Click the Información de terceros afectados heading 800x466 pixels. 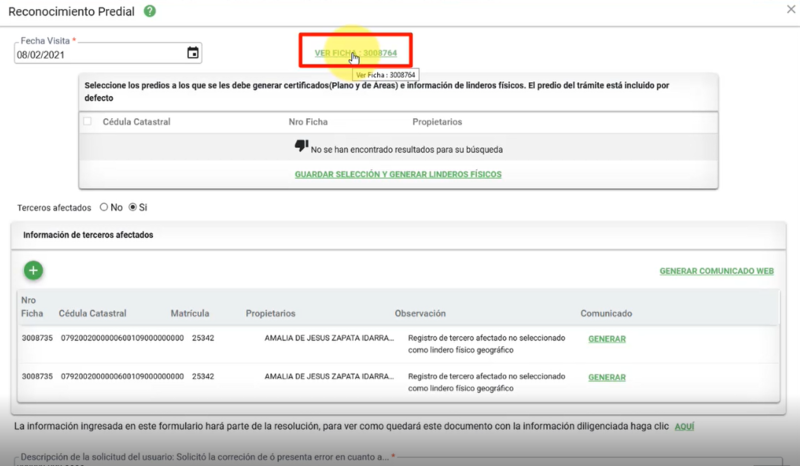tap(88, 235)
